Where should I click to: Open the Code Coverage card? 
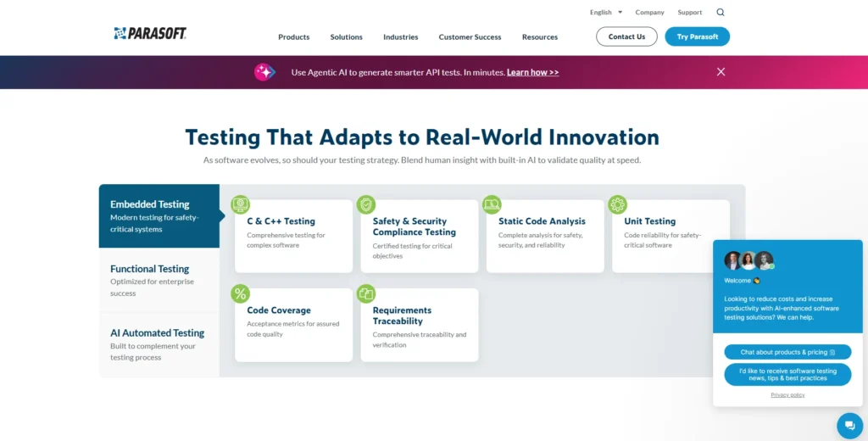click(x=293, y=325)
